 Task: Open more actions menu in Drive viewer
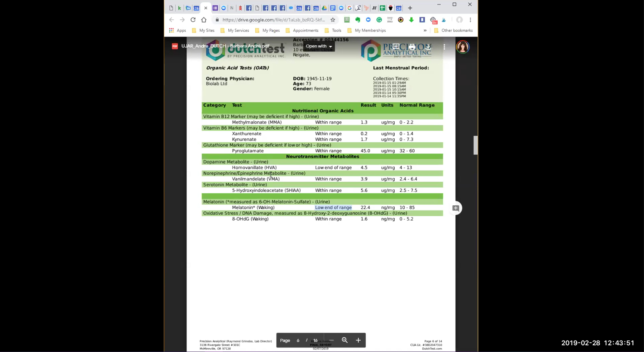point(444,47)
